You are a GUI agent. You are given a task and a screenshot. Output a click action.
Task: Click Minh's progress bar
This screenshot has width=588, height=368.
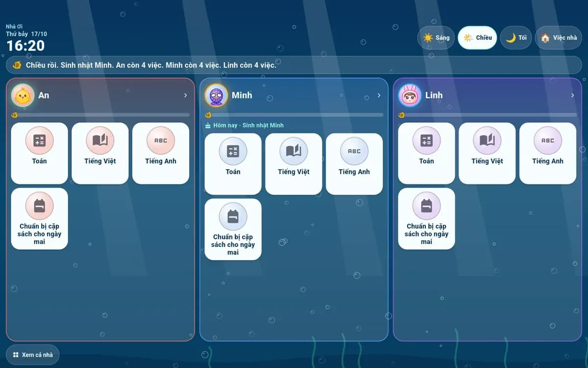pyautogui.click(x=294, y=115)
